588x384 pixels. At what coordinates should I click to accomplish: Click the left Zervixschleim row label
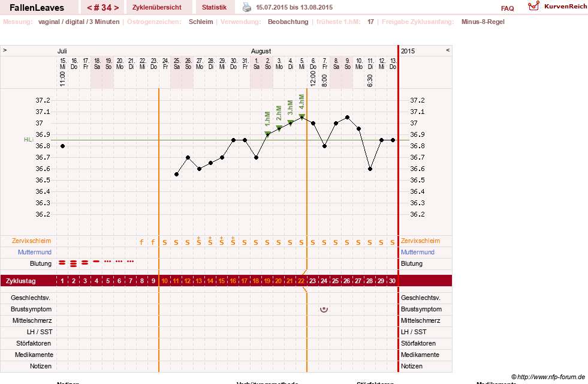[32, 241]
